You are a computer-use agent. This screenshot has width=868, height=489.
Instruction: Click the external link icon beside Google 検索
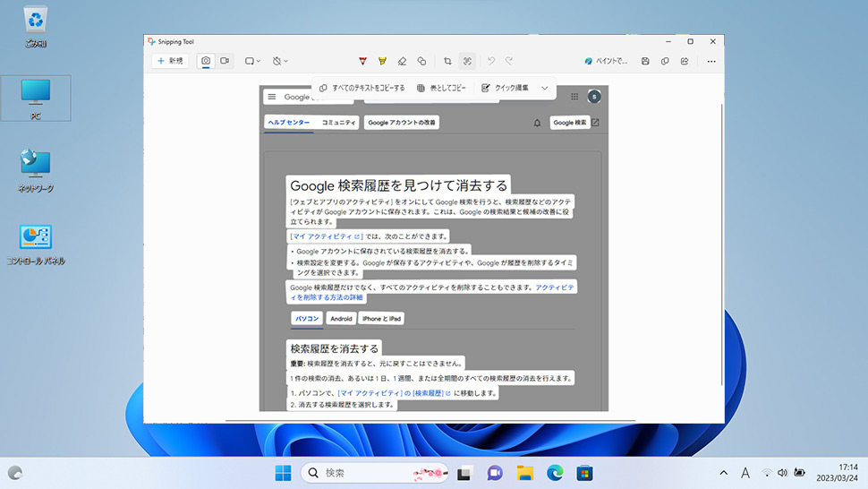click(595, 123)
